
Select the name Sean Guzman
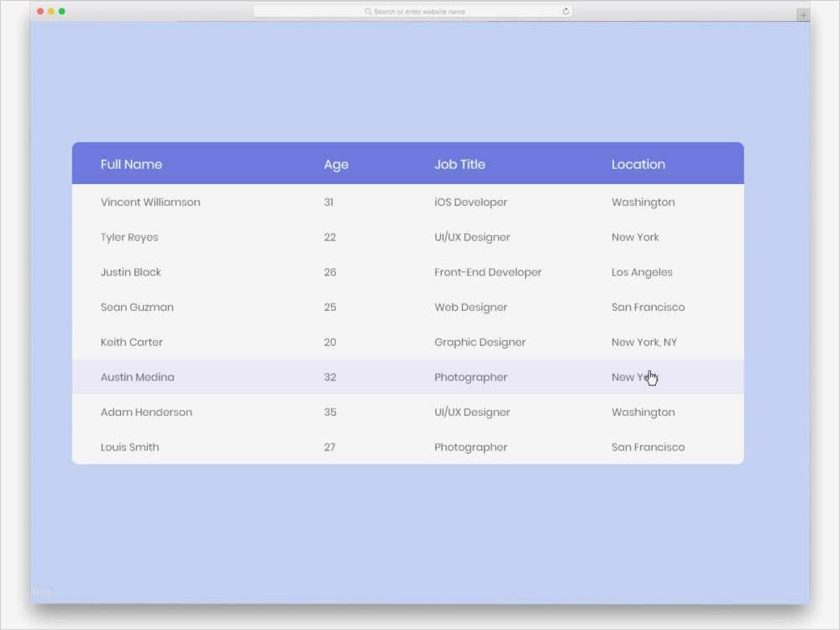(137, 307)
